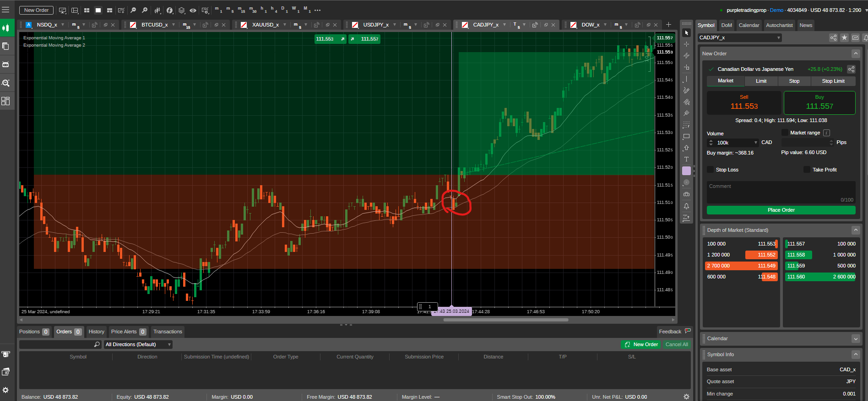Select the rectangle shape drawing tool
This screenshot has height=401, width=868.
[686, 136]
